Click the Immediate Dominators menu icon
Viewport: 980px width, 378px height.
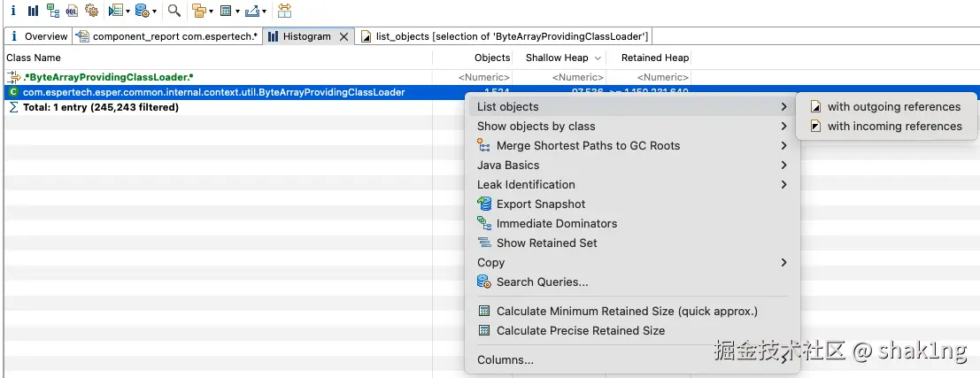483,223
